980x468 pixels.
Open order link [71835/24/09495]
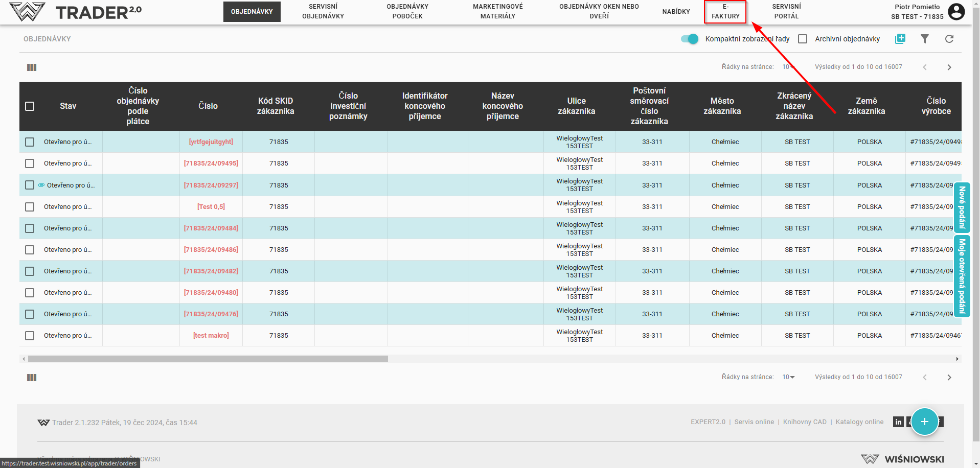211,163
